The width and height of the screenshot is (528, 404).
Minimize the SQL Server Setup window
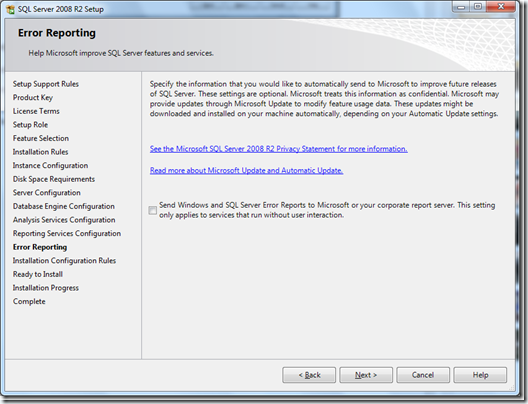click(x=461, y=7)
